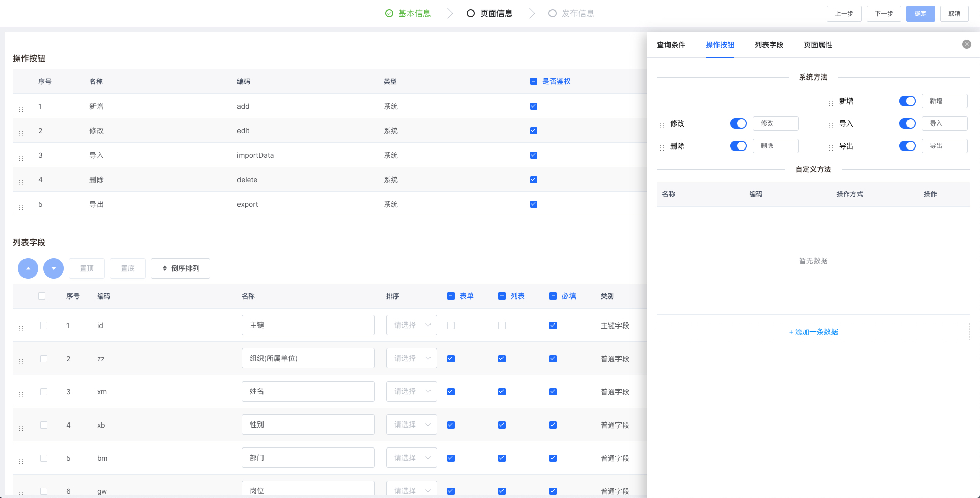The image size is (980, 498).
Task: Toggle the 必填 column header checkbox
Action: (x=553, y=296)
